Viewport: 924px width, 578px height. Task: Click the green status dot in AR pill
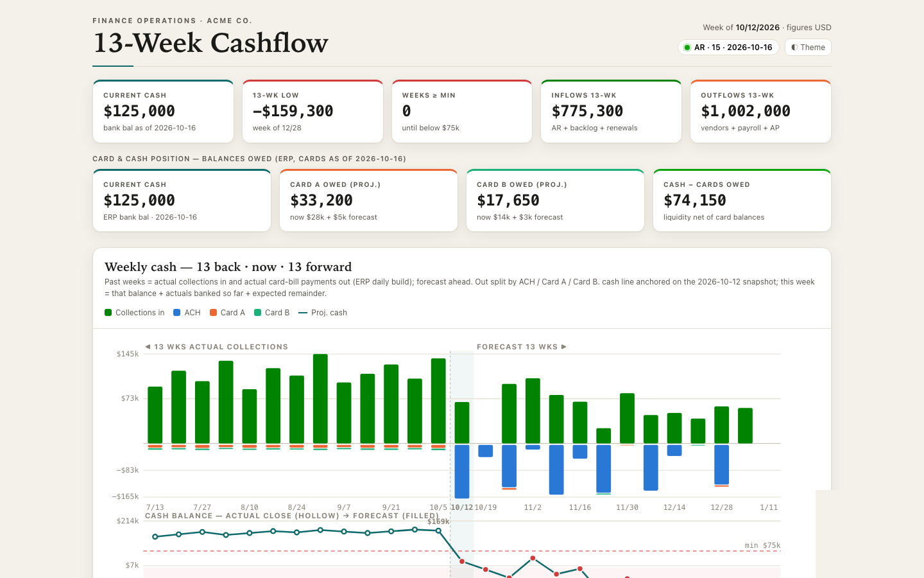point(687,48)
